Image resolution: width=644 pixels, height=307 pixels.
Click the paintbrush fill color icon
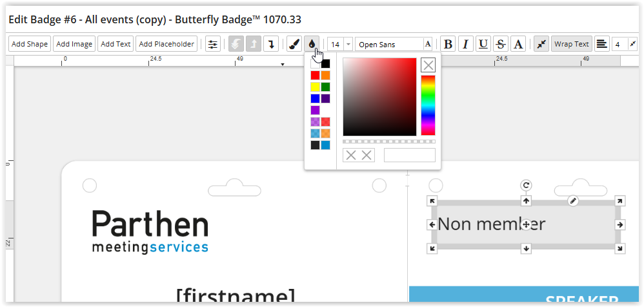pyautogui.click(x=294, y=44)
